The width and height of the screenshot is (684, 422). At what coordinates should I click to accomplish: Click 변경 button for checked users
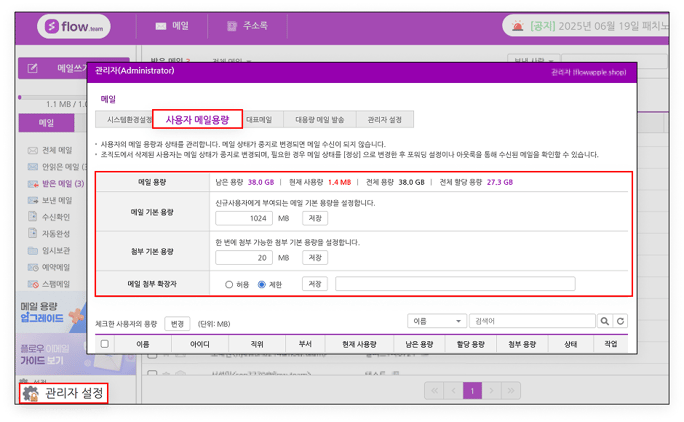pos(177,324)
